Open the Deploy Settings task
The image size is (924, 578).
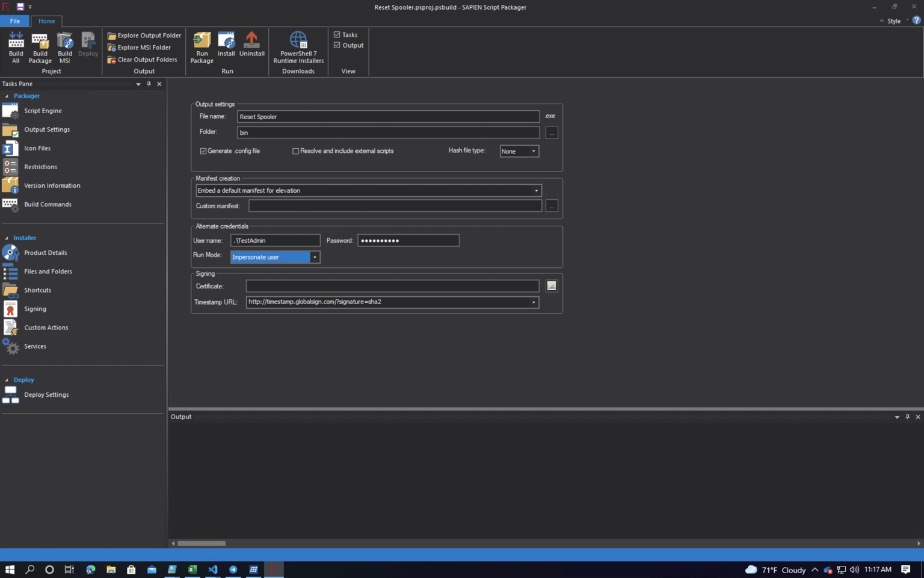point(46,395)
